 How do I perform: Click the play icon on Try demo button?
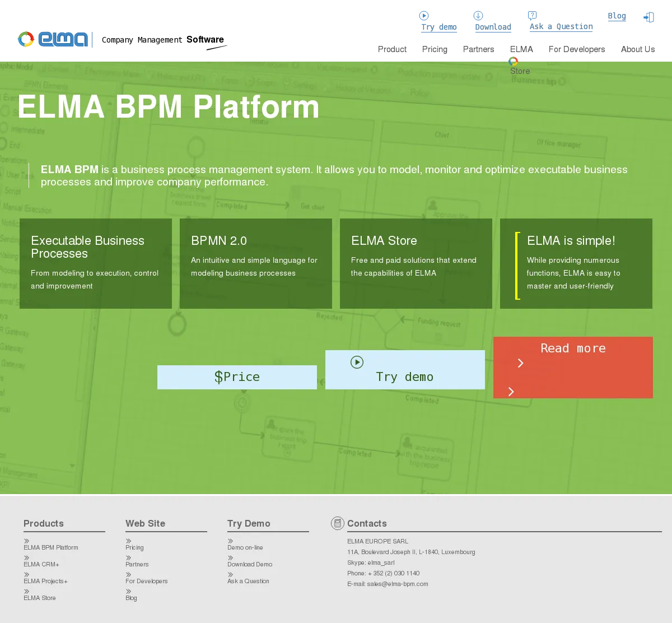tap(357, 362)
